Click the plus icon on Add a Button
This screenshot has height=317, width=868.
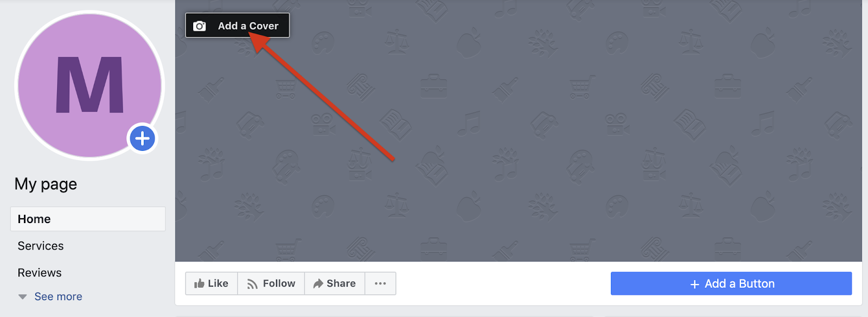tap(694, 284)
